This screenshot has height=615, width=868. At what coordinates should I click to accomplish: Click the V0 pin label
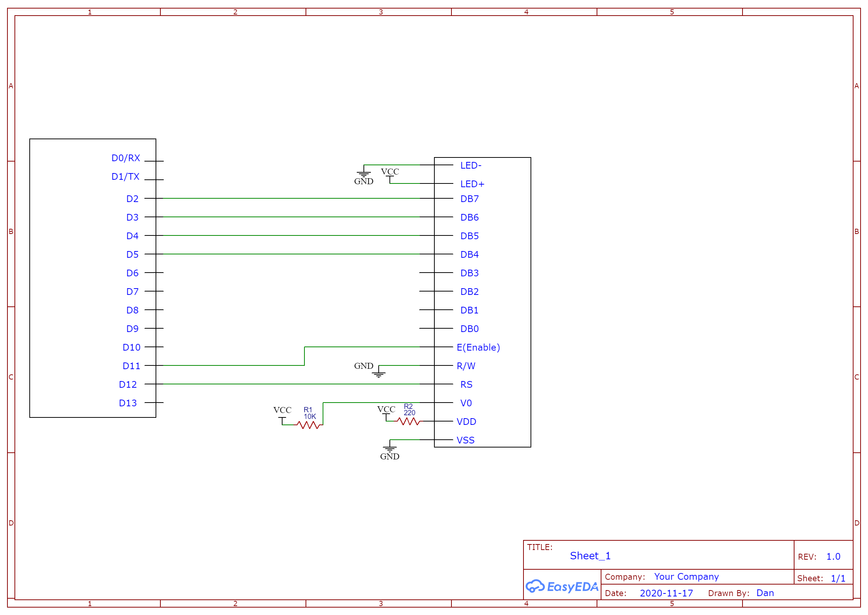[466, 403]
